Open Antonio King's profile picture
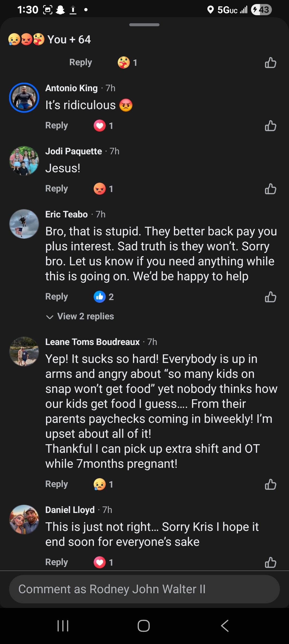289x644 pixels. (x=24, y=98)
